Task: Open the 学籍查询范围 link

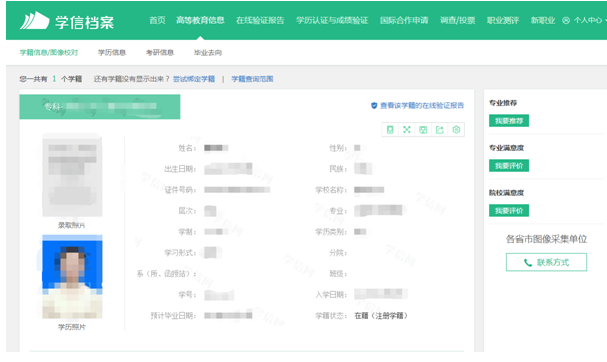Action: pos(252,79)
